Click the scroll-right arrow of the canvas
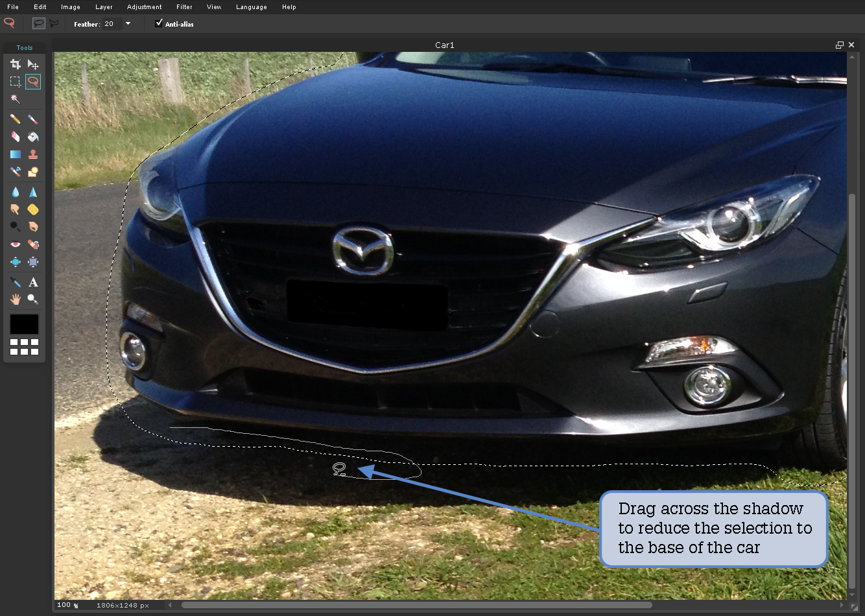Image resolution: width=865 pixels, height=616 pixels. tap(842, 605)
